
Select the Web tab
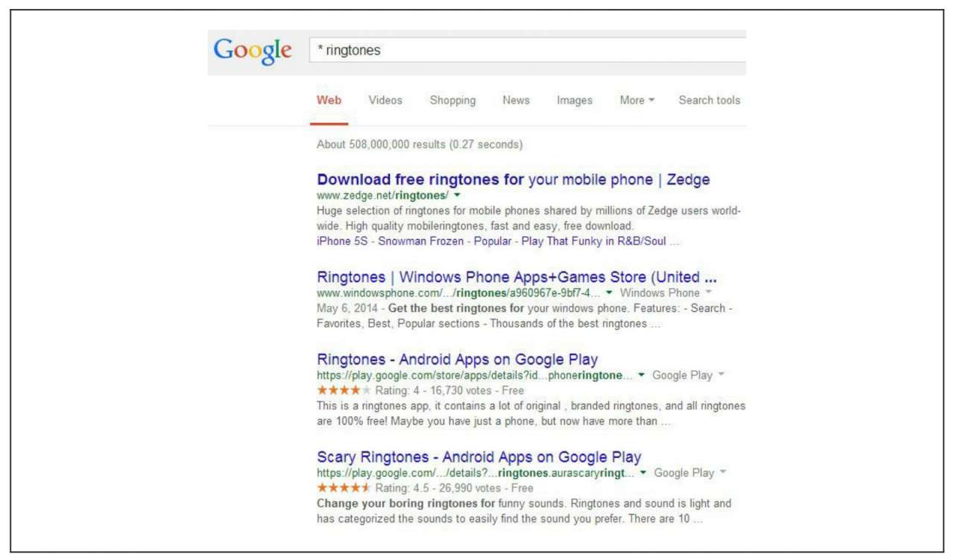pyautogui.click(x=329, y=101)
